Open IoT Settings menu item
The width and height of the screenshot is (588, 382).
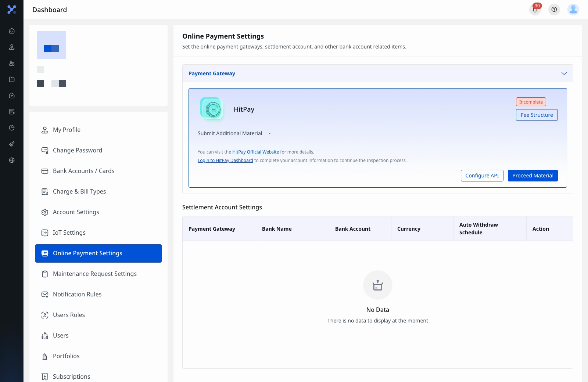click(98, 233)
